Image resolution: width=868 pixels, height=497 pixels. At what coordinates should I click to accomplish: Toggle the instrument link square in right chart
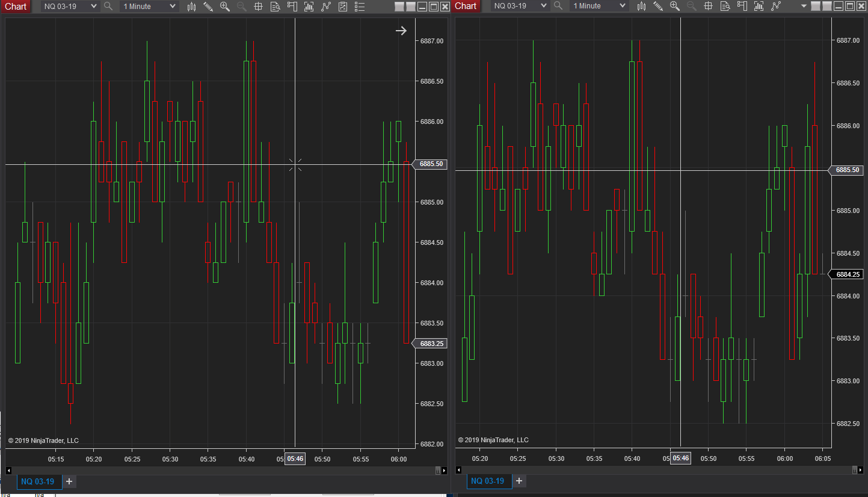pyautogui.click(x=816, y=6)
